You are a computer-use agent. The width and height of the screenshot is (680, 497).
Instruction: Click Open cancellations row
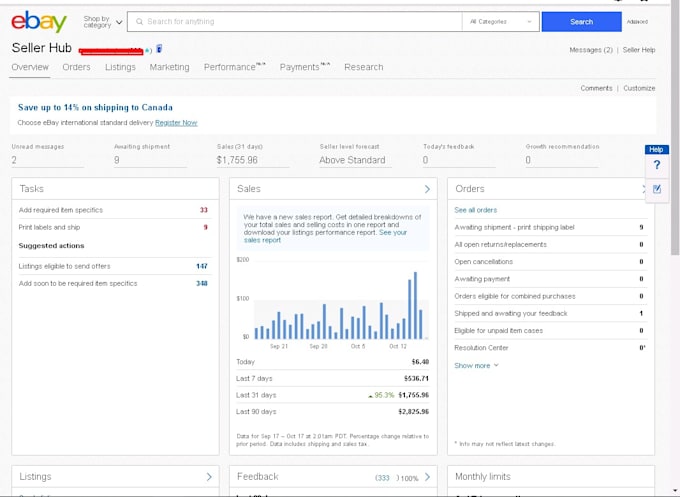coord(549,262)
